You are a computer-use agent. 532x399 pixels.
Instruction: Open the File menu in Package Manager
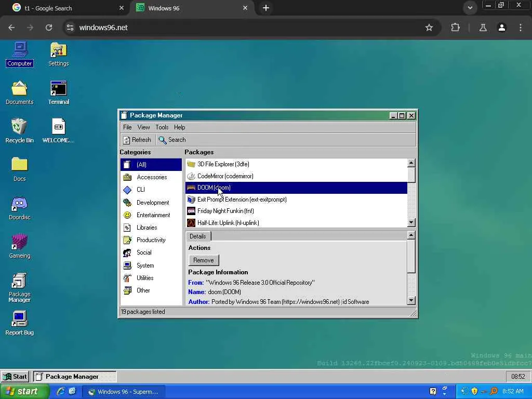point(127,127)
